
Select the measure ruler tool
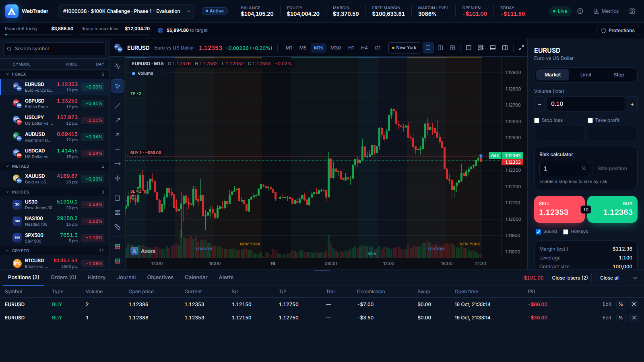pos(118,227)
